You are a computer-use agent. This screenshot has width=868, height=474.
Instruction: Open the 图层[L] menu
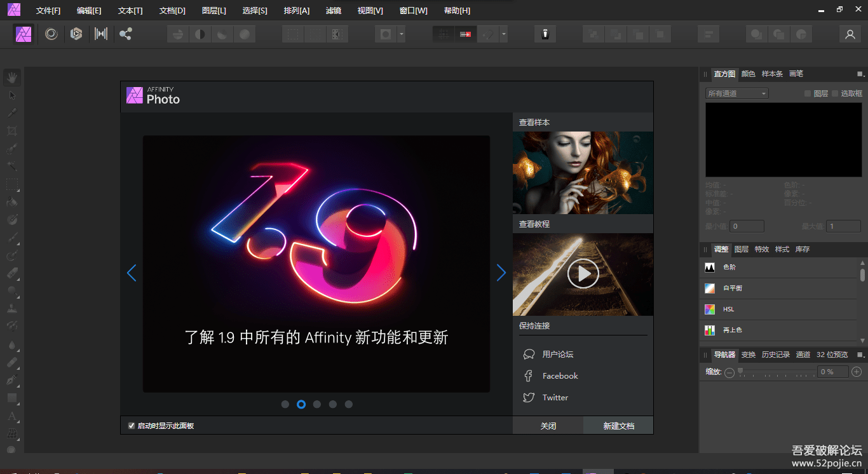(x=214, y=11)
